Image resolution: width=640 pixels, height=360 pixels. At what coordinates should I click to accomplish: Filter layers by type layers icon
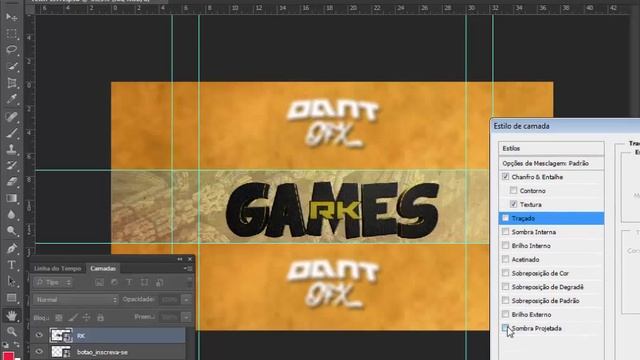[x=129, y=282]
